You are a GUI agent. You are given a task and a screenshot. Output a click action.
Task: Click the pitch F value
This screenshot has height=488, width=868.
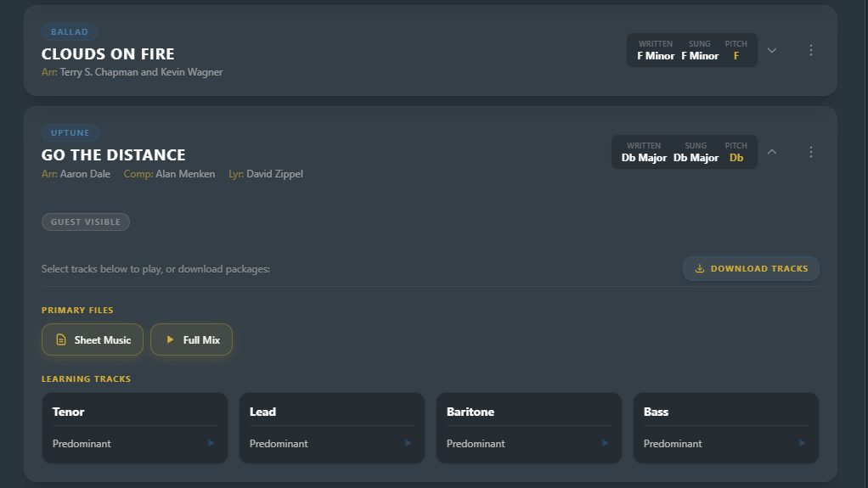point(736,56)
